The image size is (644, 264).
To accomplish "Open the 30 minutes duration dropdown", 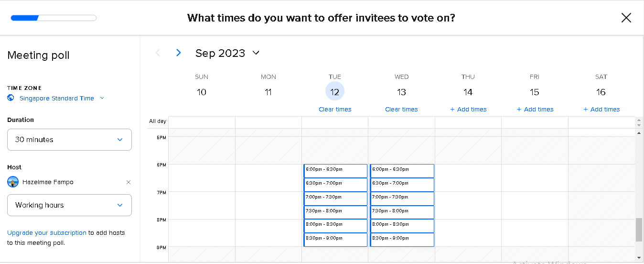I will pos(69,140).
